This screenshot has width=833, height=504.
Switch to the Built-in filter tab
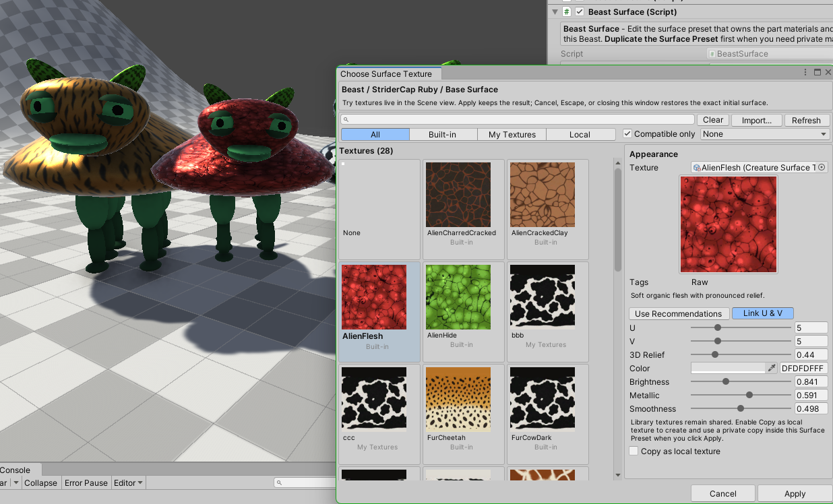point(443,134)
